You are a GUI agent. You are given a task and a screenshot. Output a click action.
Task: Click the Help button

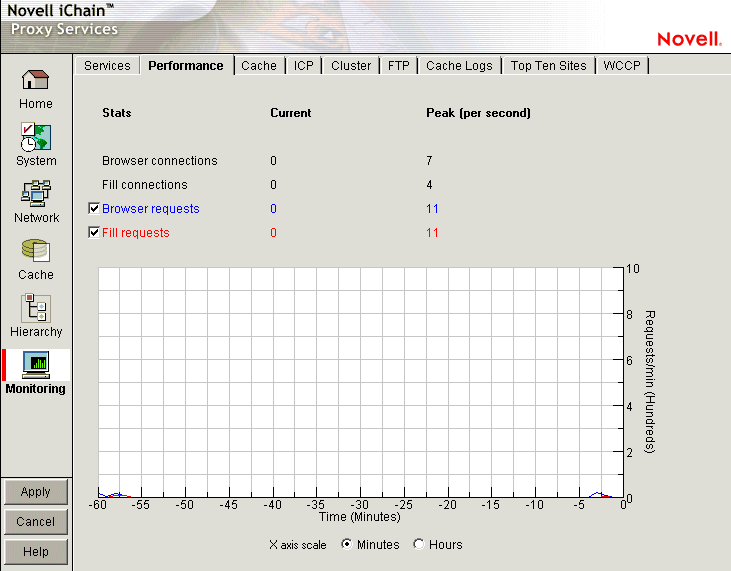pos(36,551)
